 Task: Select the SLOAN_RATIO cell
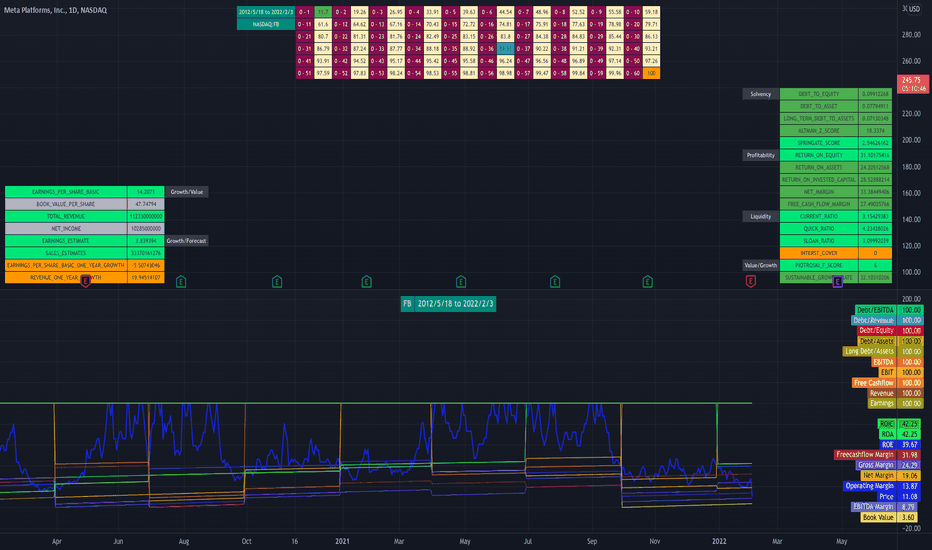point(819,241)
